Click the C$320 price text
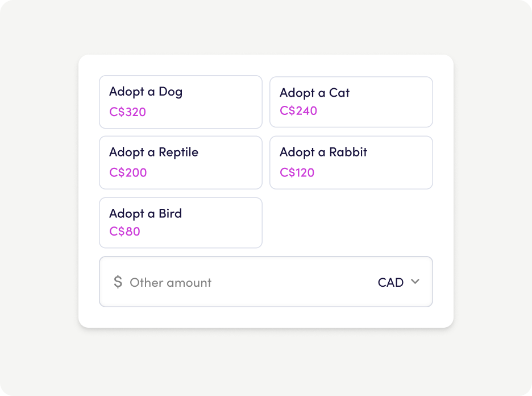 point(128,112)
